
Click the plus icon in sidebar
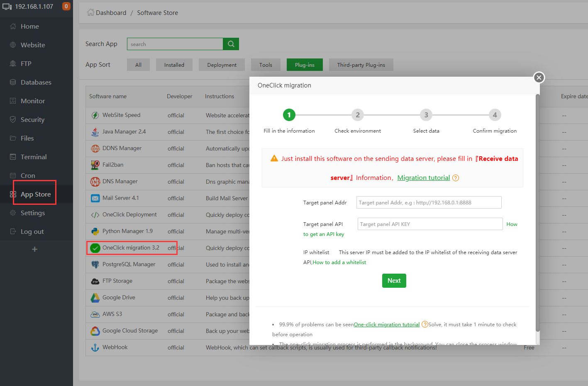point(35,249)
